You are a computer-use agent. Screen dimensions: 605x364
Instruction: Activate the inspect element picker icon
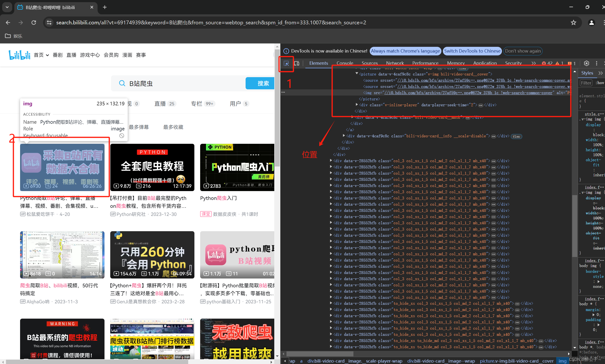tap(286, 64)
